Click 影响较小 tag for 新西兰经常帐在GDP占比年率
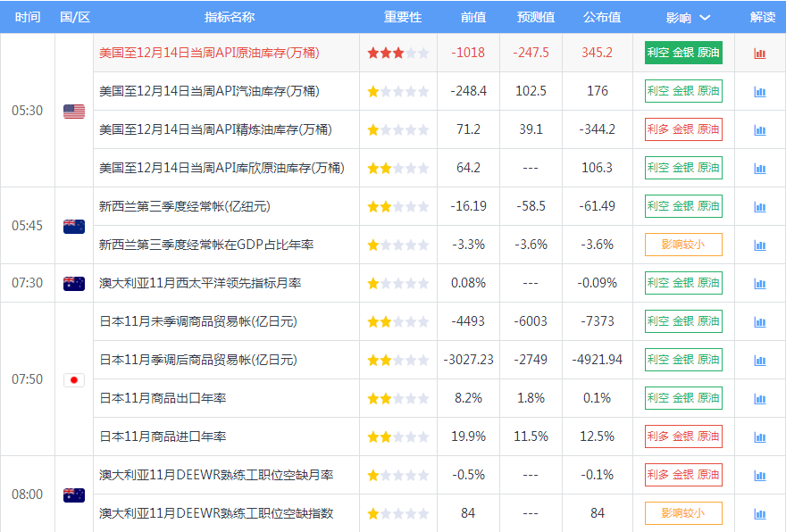The image size is (786, 532). click(683, 245)
